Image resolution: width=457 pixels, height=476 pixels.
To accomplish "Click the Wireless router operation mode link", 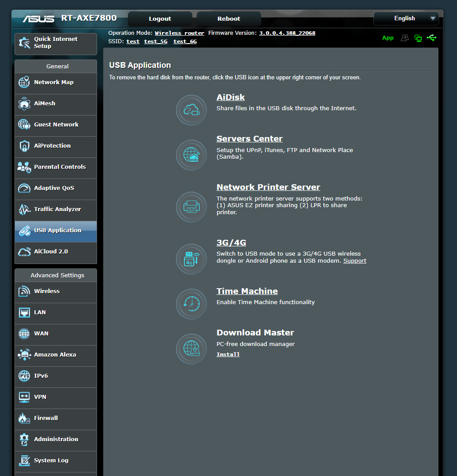I will click(x=180, y=33).
